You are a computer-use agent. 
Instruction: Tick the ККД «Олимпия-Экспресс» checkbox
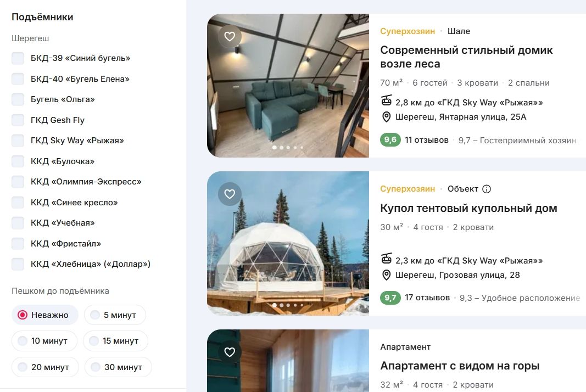(18, 182)
